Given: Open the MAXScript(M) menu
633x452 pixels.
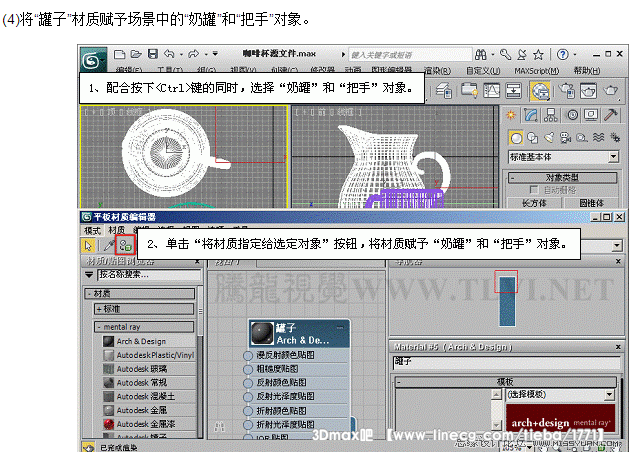Looking at the screenshot, I should coord(537,71).
